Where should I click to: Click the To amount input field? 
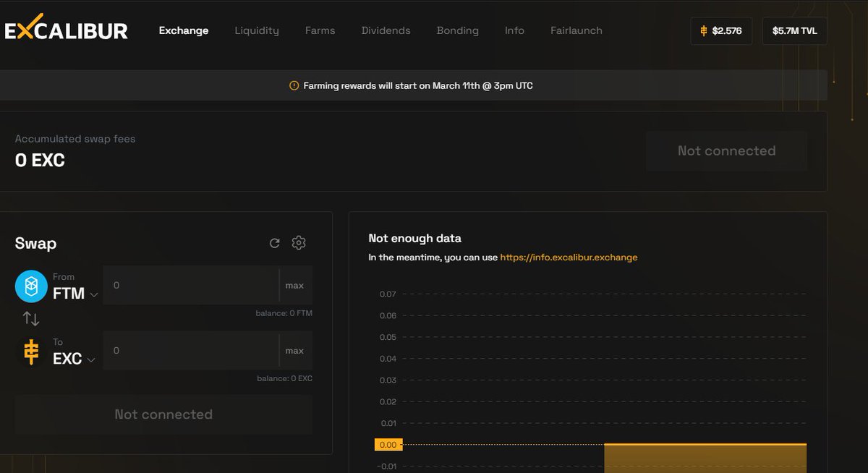click(191, 350)
